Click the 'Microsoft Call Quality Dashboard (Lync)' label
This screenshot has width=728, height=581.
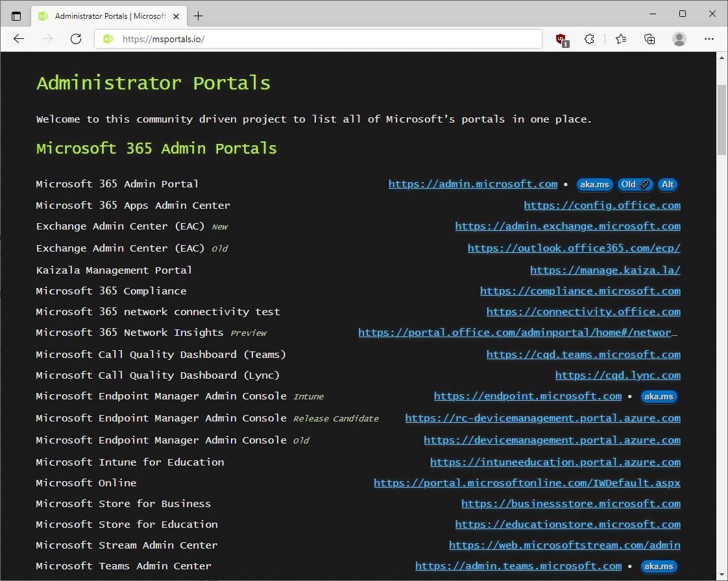pos(158,375)
